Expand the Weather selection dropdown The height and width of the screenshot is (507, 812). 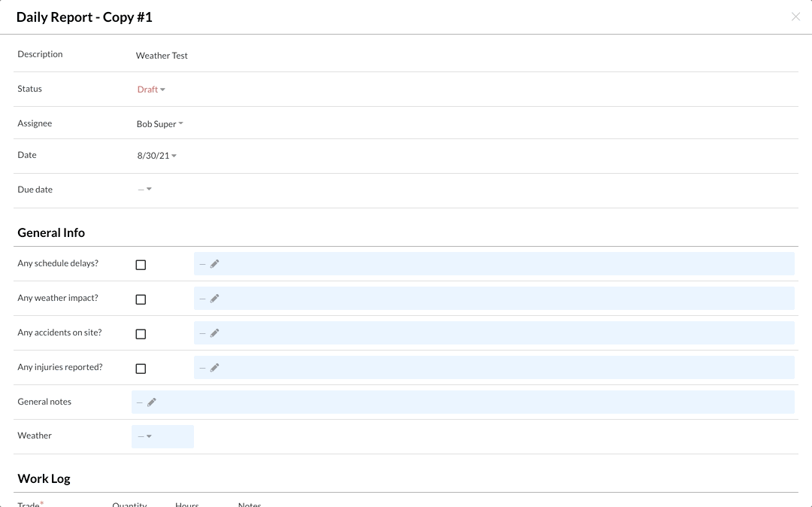(146, 436)
